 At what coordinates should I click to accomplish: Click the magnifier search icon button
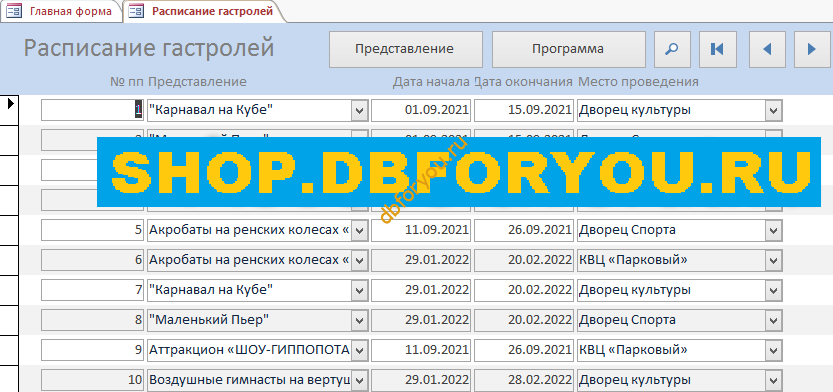pyautogui.click(x=672, y=49)
